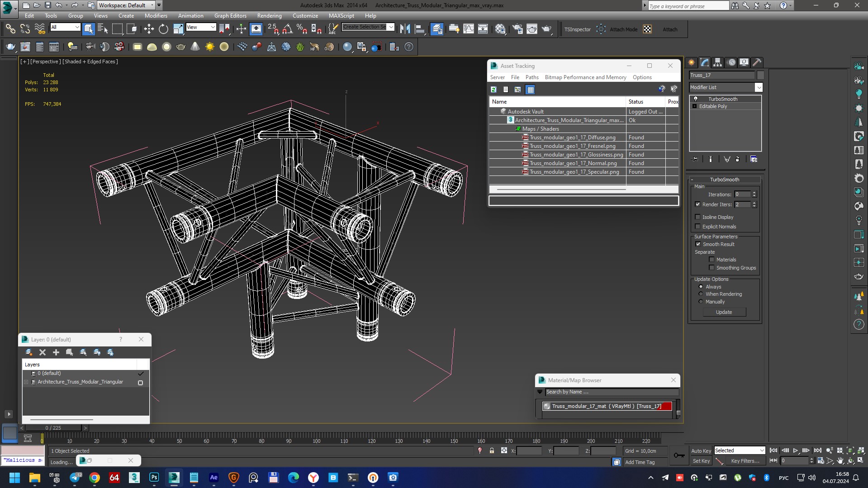Enable Separate by Smoothing Groups checkbox
Image resolution: width=868 pixels, height=488 pixels.
(711, 268)
